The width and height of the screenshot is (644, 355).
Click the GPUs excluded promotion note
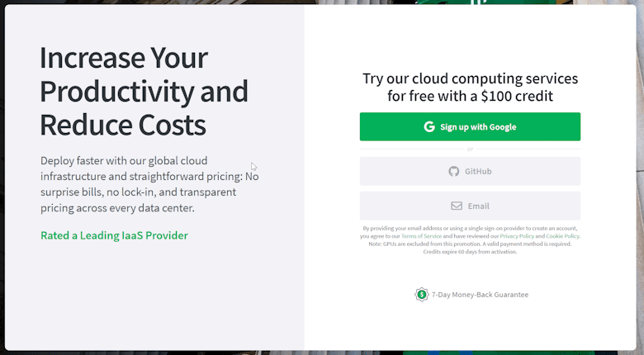point(470,244)
